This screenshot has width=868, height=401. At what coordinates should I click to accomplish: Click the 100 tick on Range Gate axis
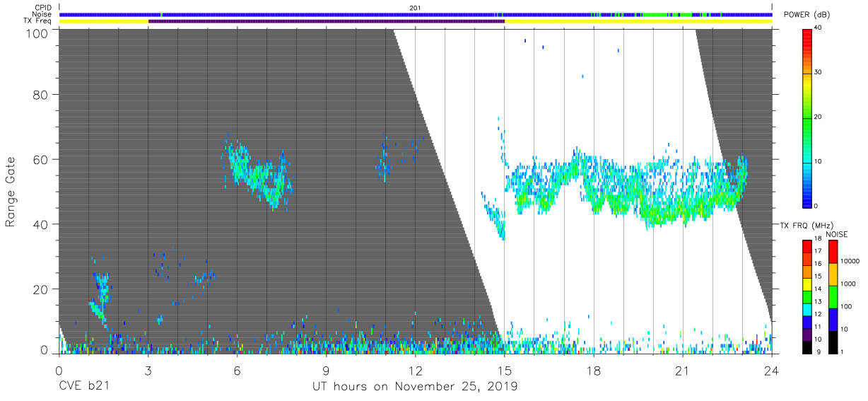[x=37, y=33]
